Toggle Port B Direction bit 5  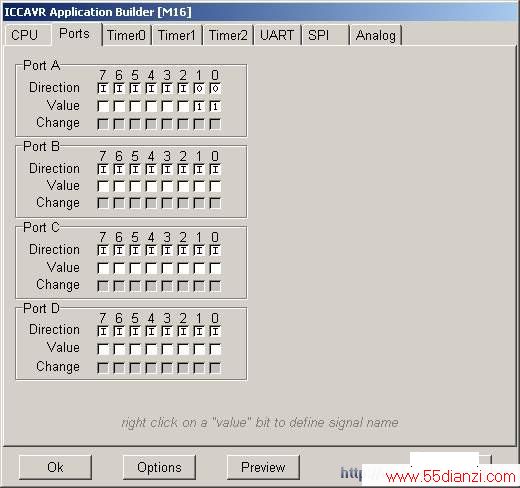coord(135,169)
